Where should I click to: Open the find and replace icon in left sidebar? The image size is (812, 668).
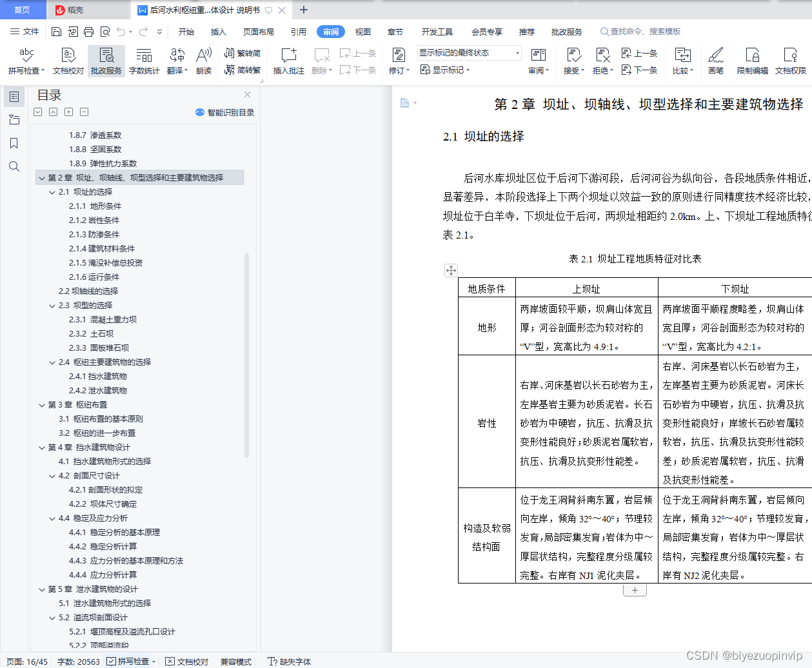click(14, 166)
